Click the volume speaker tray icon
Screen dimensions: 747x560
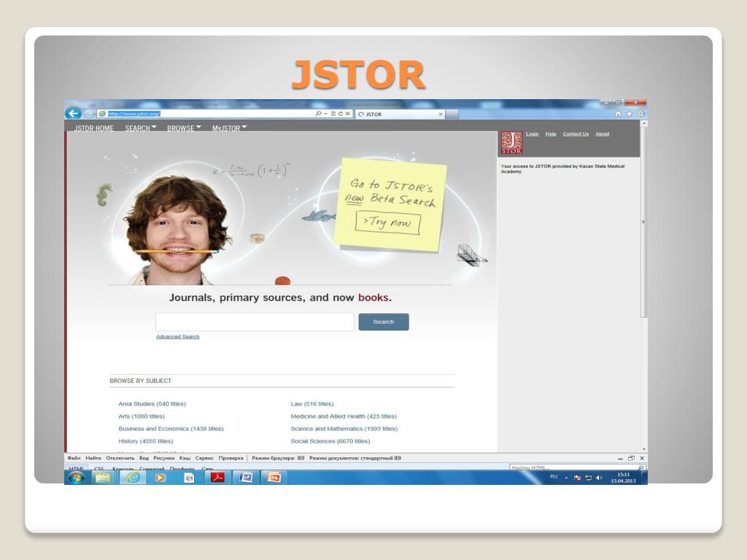pyautogui.click(x=599, y=478)
